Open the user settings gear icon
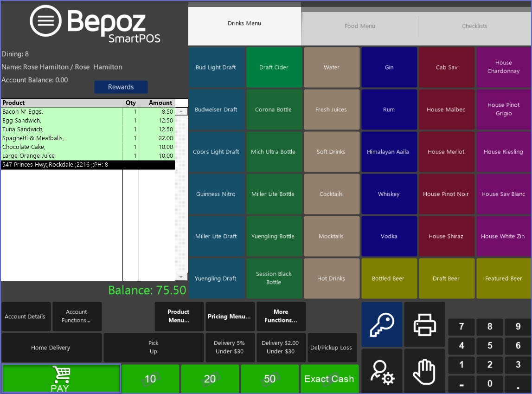532x394 pixels. [x=382, y=372]
